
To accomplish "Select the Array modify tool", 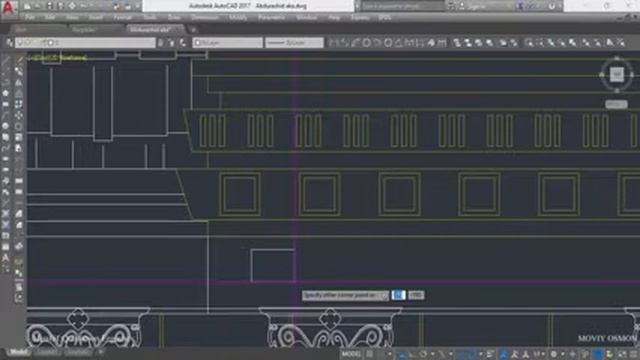I will tap(19, 104).
